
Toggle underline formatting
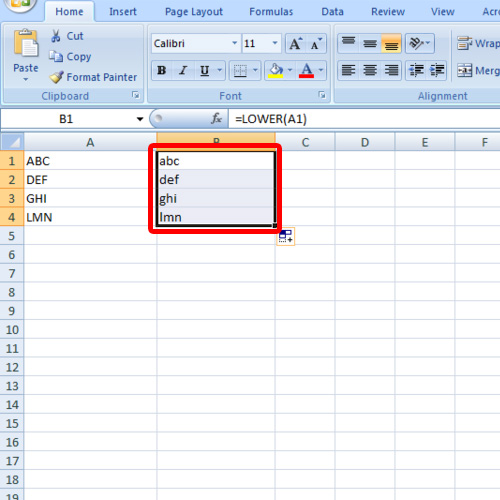[x=205, y=70]
